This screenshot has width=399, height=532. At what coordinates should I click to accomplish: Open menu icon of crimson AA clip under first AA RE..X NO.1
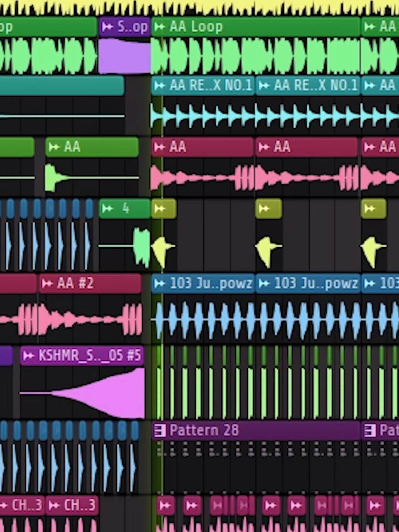pos(159,147)
